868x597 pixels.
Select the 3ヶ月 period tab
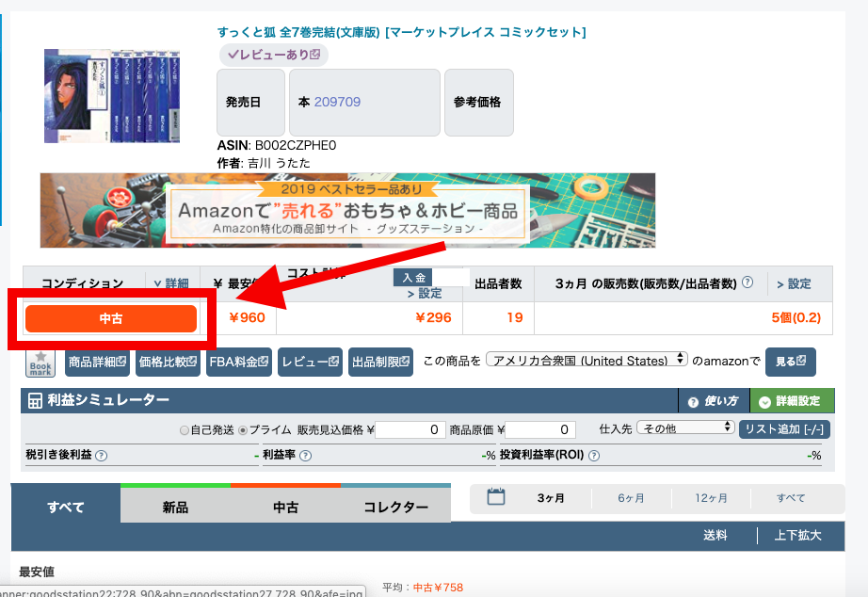(551, 498)
